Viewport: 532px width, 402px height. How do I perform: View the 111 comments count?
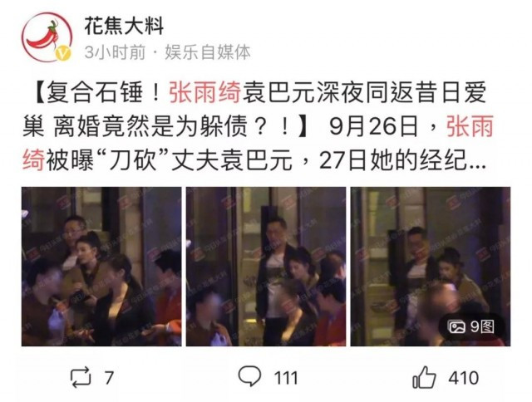point(286,378)
